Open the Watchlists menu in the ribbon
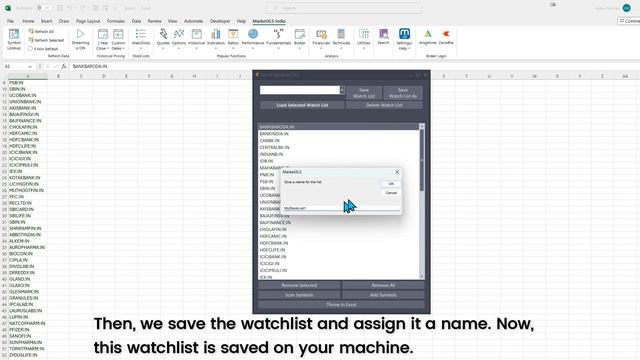 (x=141, y=40)
